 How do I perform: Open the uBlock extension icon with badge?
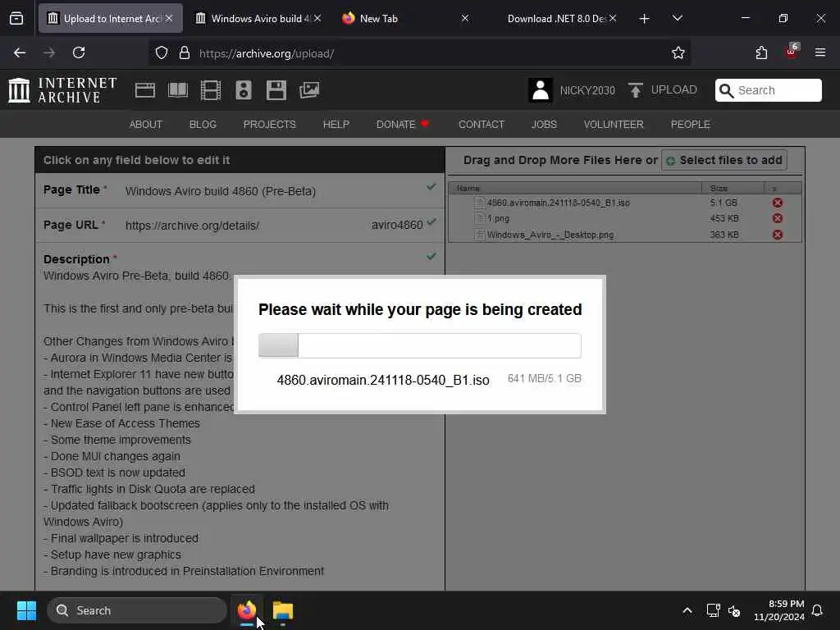[x=792, y=52]
